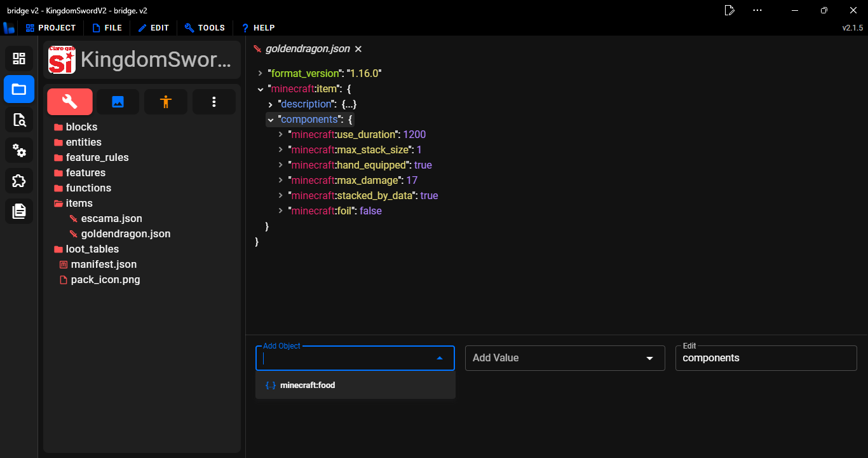Open the dashboard icon in the left rail
The height and width of the screenshot is (458, 868).
18,59
